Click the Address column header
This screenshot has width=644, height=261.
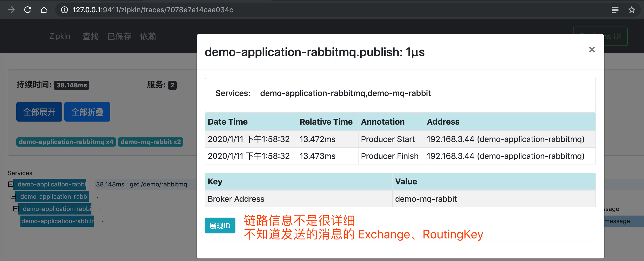coord(510,122)
